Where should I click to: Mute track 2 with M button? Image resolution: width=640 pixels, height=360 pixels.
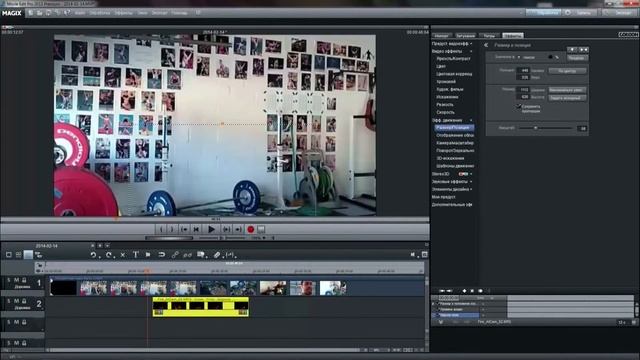tap(17, 301)
